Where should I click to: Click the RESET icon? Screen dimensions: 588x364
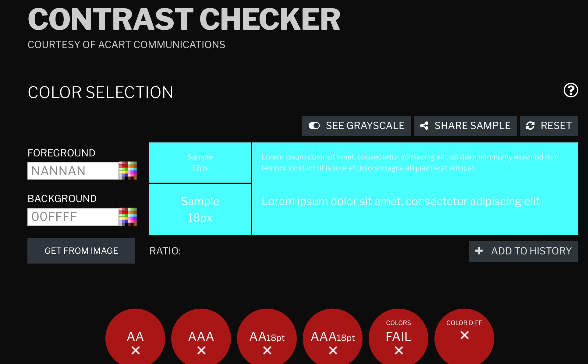tap(530, 125)
